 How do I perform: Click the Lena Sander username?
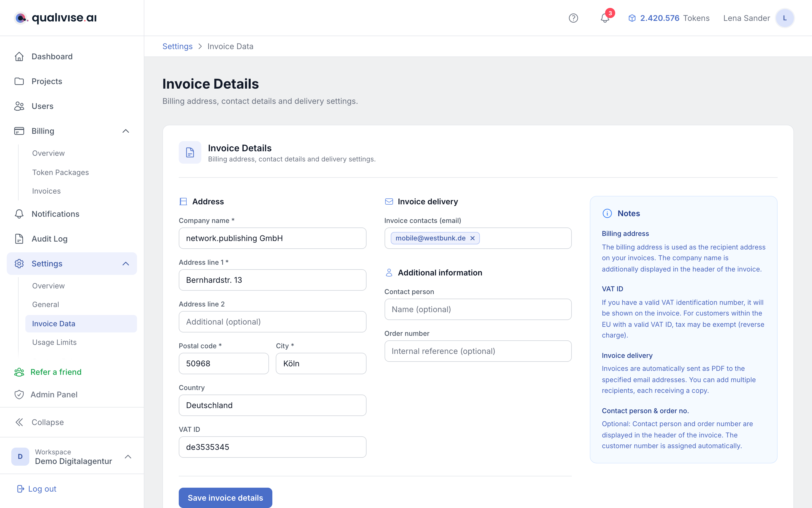[747, 18]
